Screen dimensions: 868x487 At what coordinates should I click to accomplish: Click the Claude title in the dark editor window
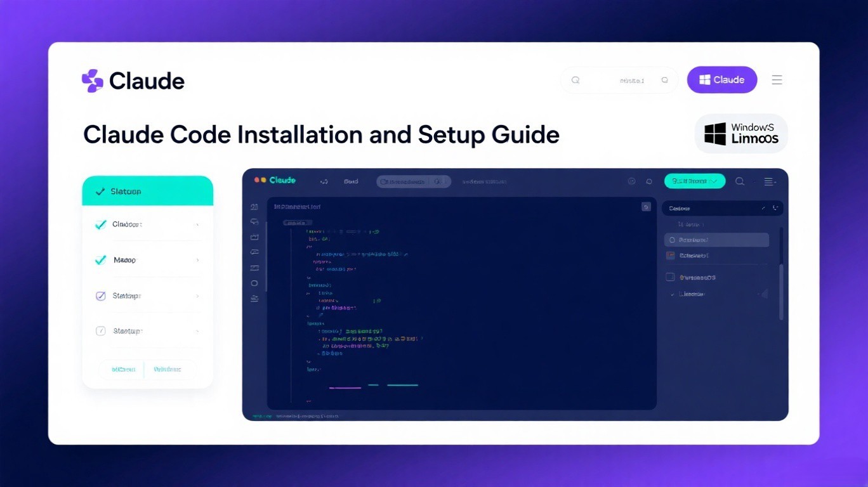click(282, 181)
